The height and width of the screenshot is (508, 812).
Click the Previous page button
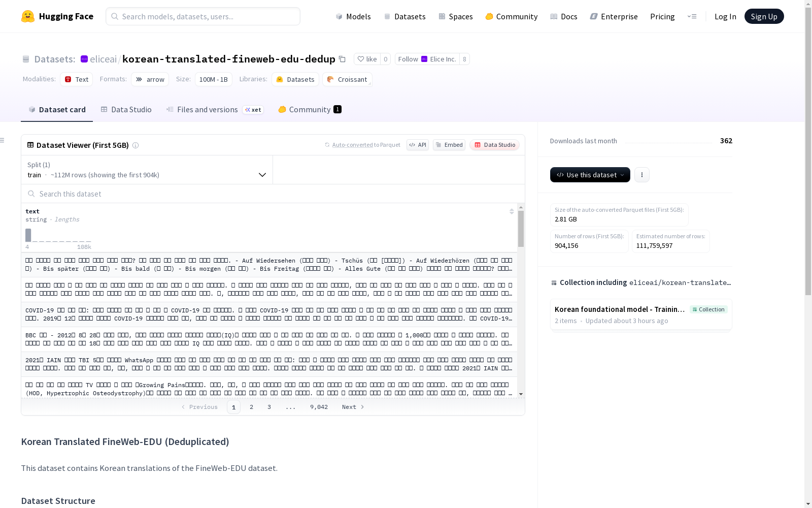[x=199, y=407]
